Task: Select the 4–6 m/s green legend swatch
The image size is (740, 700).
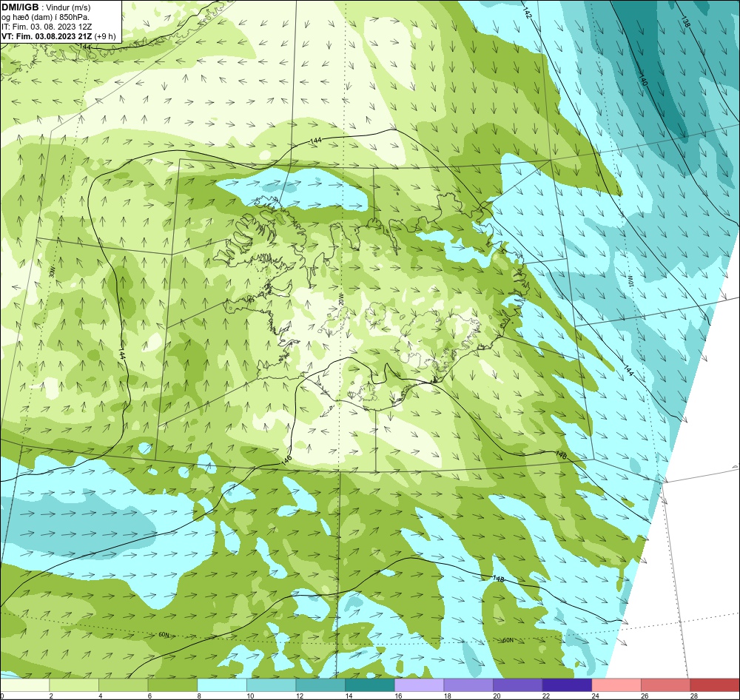Action: 123,685
